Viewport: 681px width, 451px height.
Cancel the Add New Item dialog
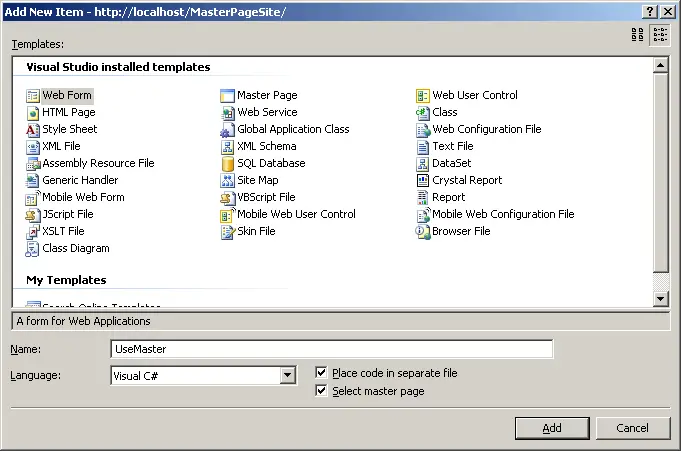(x=632, y=428)
